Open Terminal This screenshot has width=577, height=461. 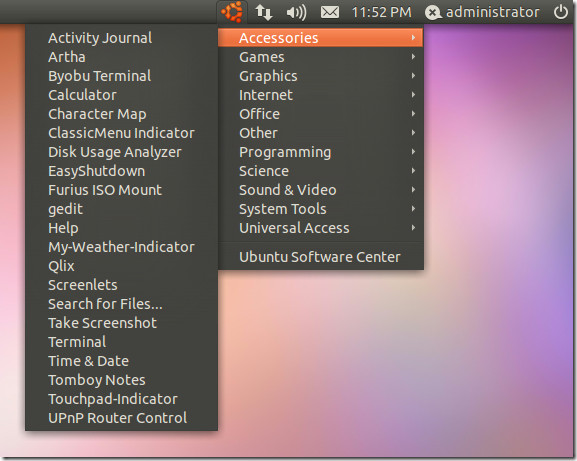pyautogui.click(x=121, y=342)
